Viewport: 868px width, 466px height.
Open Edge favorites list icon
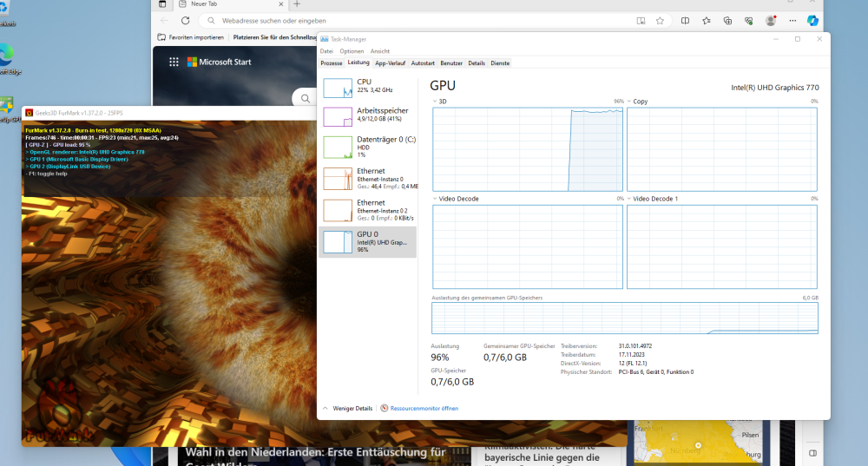coord(707,21)
